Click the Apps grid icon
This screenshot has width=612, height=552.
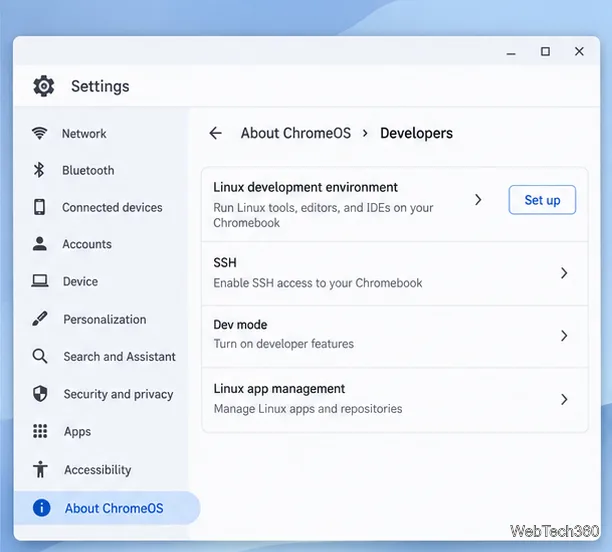(40, 431)
